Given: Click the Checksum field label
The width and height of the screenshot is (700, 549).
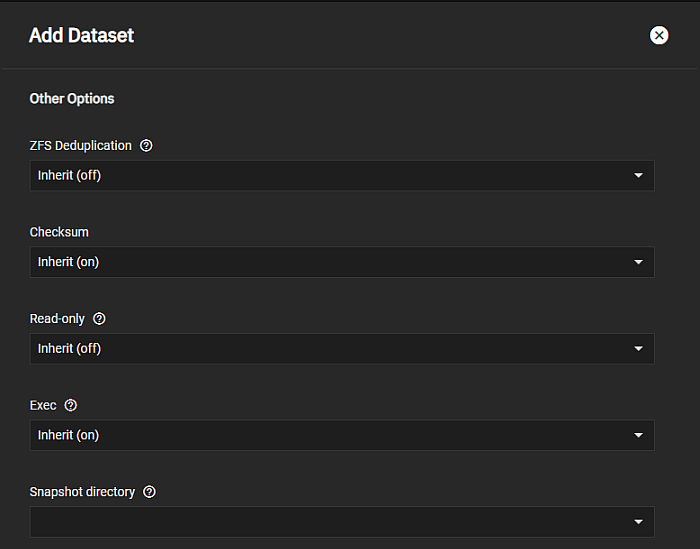Looking at the screenshot, I should pos(59,232).
